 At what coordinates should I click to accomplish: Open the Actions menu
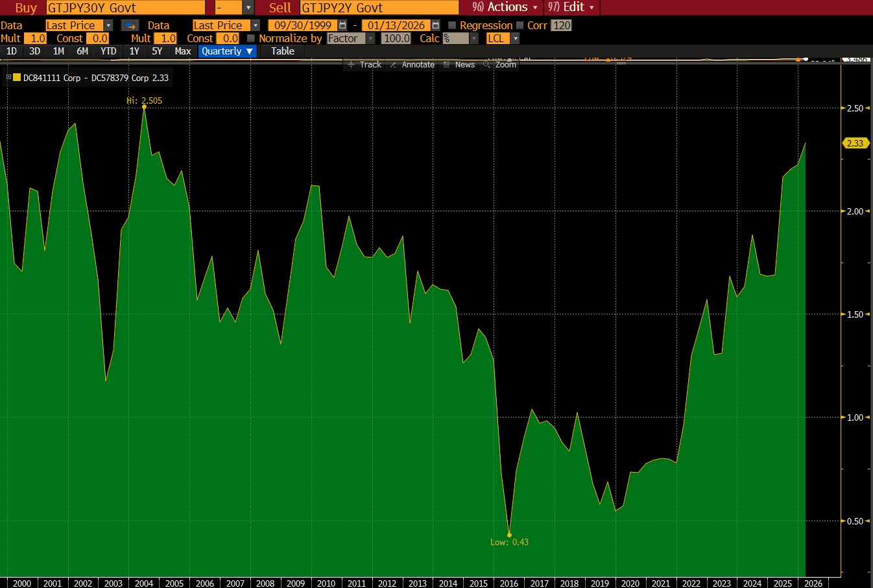coord(506,7)
